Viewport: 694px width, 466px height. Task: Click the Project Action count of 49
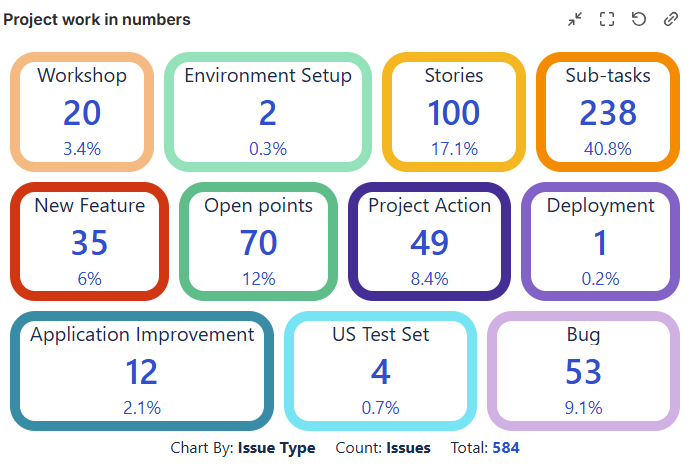(430, 243)
